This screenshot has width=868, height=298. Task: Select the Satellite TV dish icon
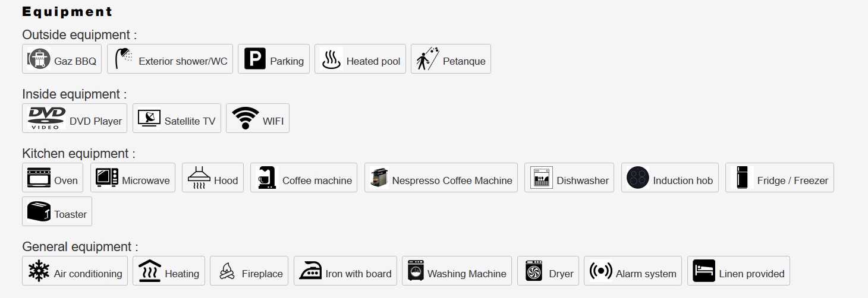[149, 118]
